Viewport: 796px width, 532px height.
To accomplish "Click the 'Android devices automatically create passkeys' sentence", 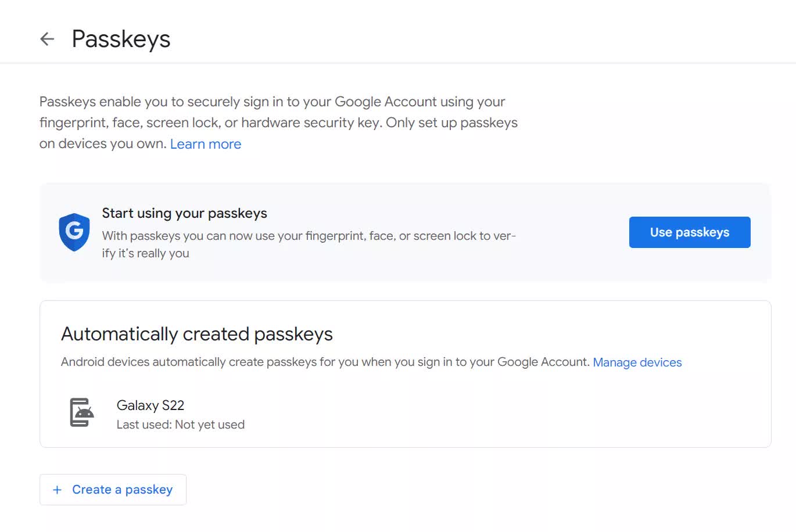I will [x=325, y=362].
